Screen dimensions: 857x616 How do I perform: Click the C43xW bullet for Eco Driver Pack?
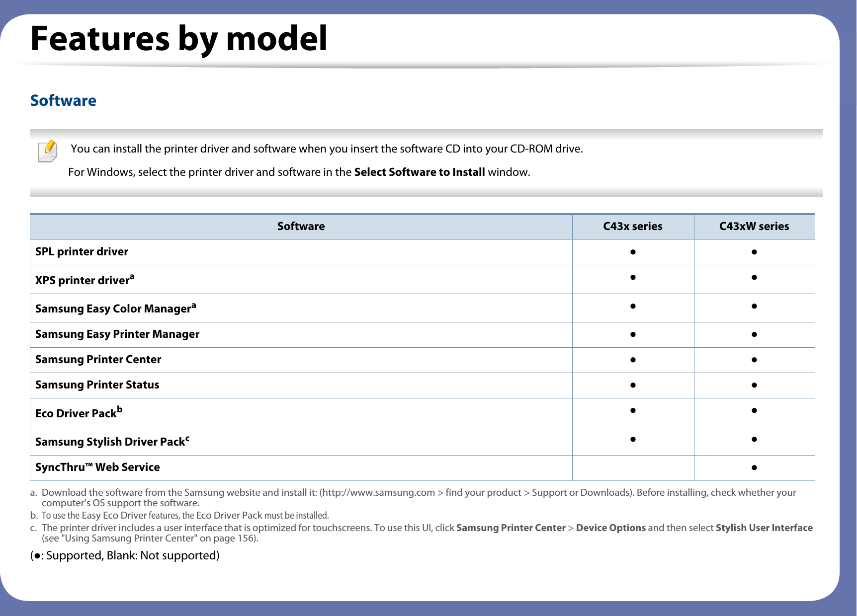[754, 410]
